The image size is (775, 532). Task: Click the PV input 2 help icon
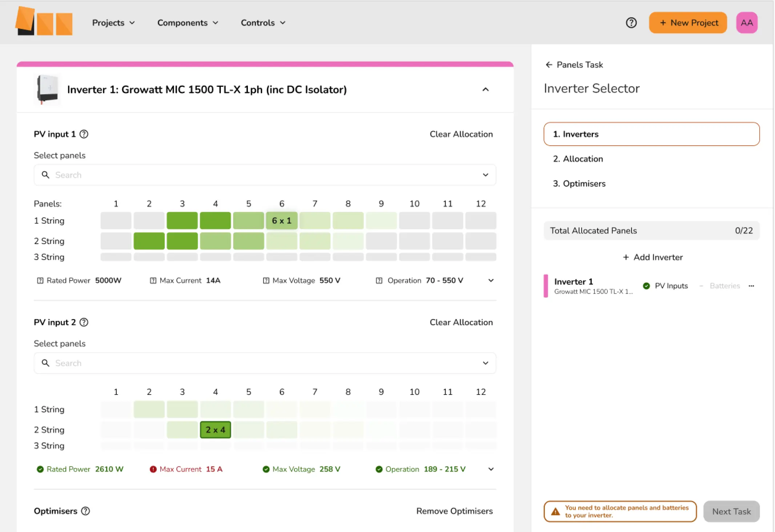(84, 322)
